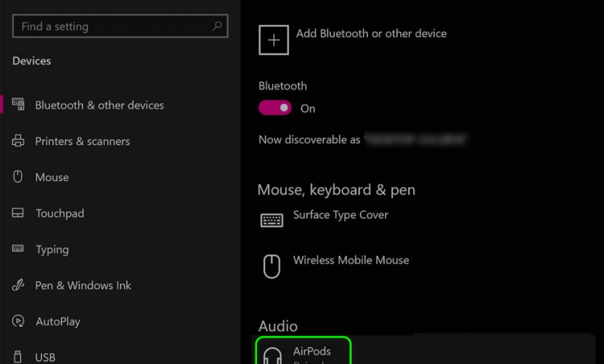Click the USB icon in sidebar
This screenshot has width=604, height=364.
click(19, 357)
